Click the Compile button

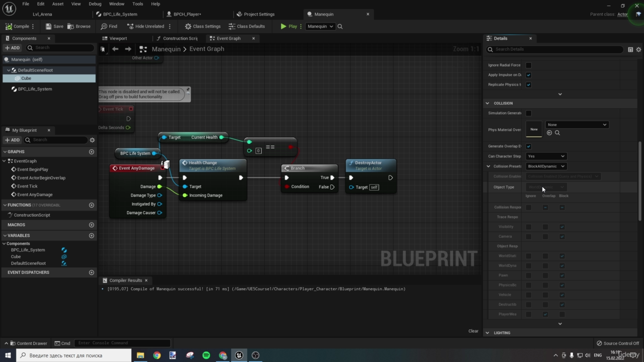pos(18,26)
